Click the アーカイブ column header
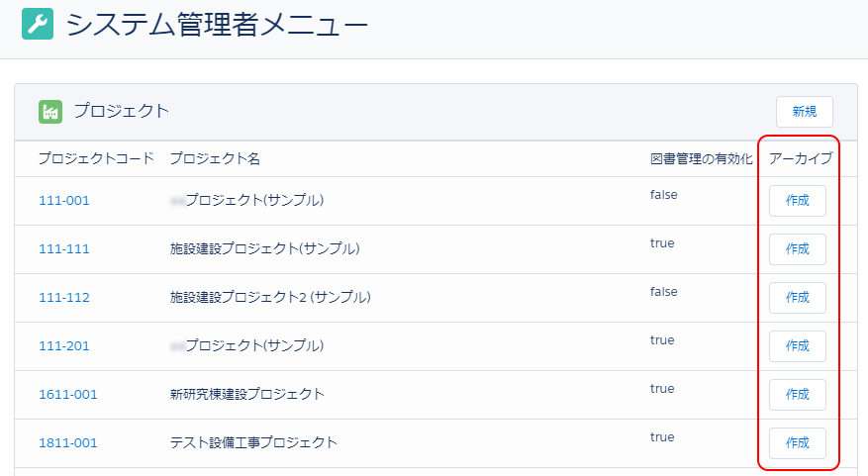Viewport: 868px width, 476px height. pyautogui.click(x=801, y=159)
